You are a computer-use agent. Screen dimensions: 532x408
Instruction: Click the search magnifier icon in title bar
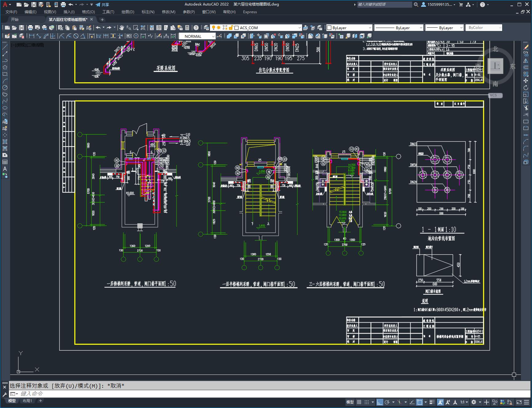(x=416, y=5)
